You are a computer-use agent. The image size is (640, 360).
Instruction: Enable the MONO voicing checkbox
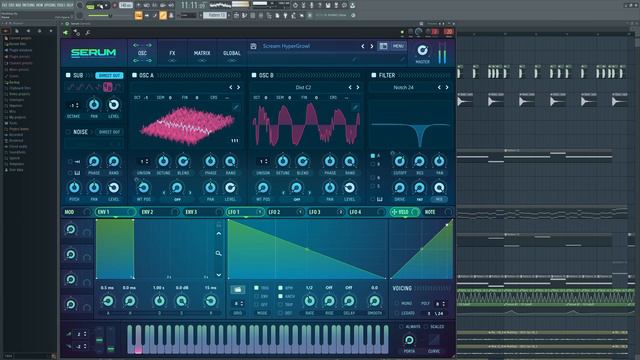tap(397, 304)
